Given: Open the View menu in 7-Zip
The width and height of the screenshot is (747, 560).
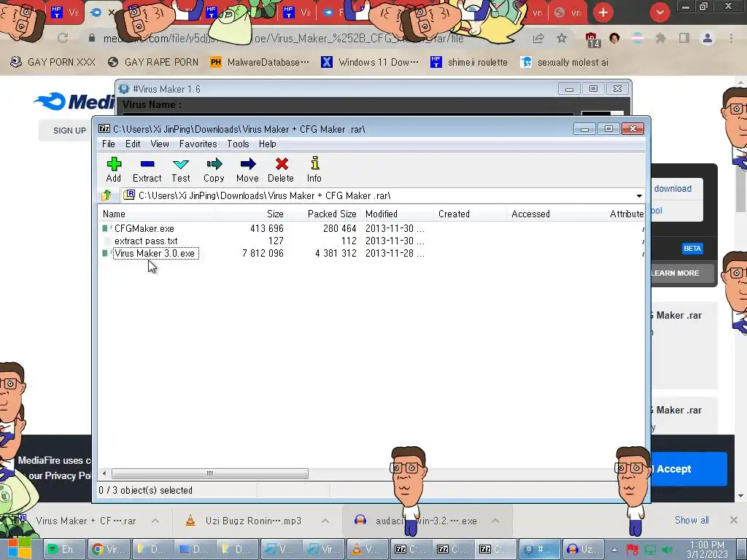Looking at the screenshot, I should (x=160, y=144).
